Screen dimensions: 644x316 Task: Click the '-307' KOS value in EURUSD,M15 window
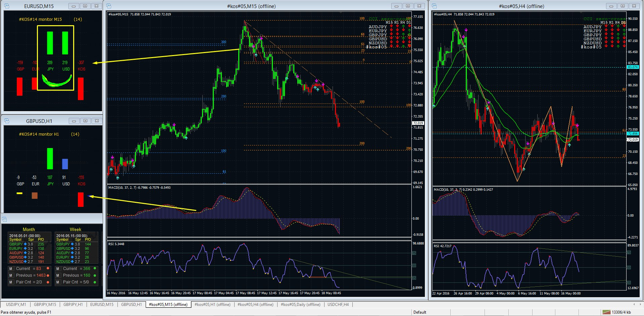(81, 62)
